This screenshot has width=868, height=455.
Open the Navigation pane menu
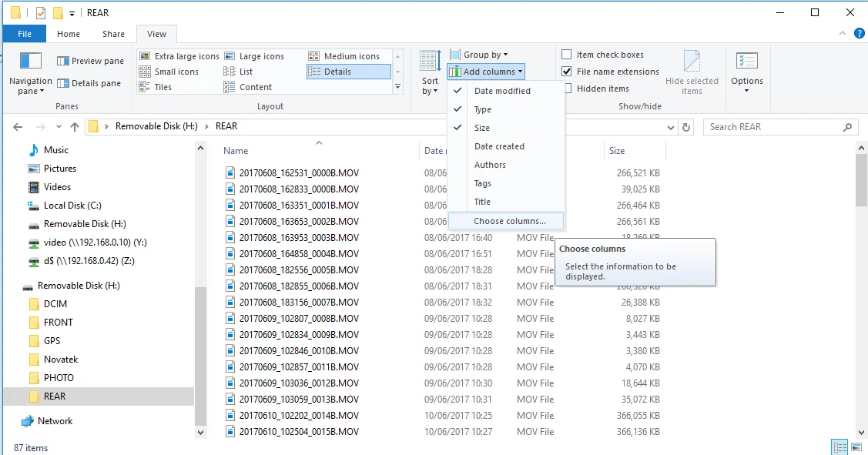point(31,74)
